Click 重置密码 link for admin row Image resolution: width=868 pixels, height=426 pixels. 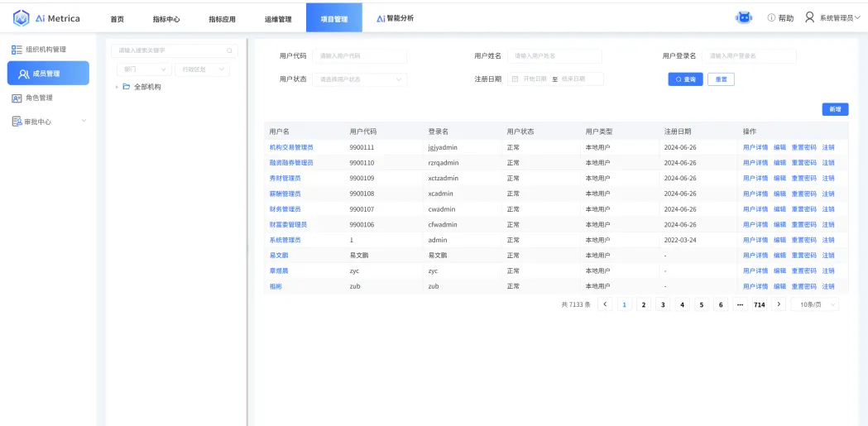803,240
